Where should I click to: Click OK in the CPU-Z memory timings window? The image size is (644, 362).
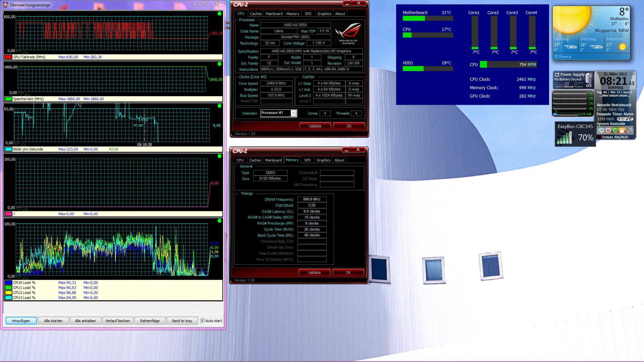click(348, 273)
